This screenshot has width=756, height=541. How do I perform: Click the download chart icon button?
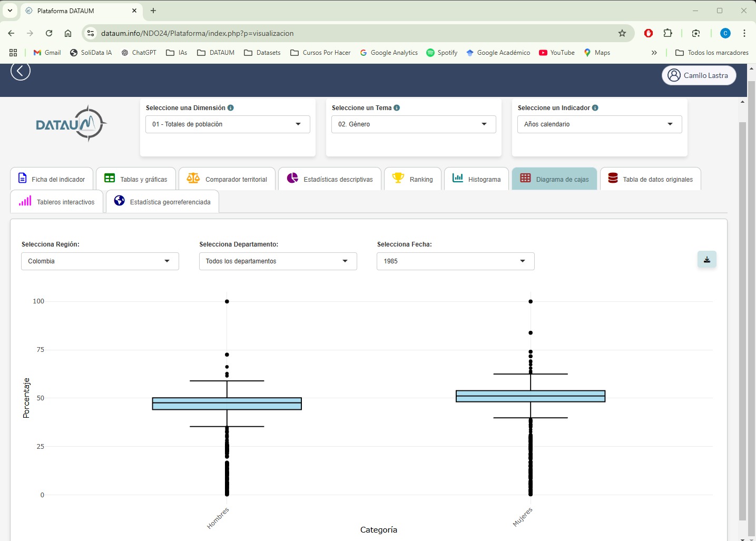click(706, 260)
